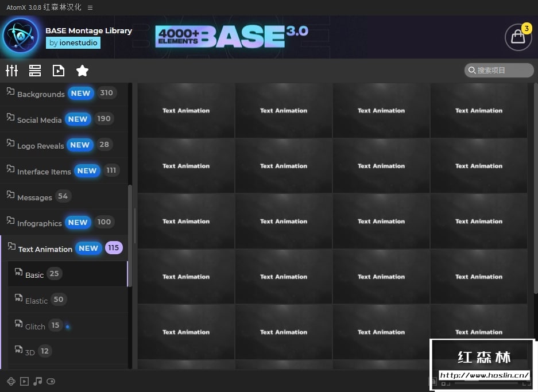The height and width of the screenshot is (392, 538).
Task: Open the Glitch subcategory
Action: pos(68,325)
